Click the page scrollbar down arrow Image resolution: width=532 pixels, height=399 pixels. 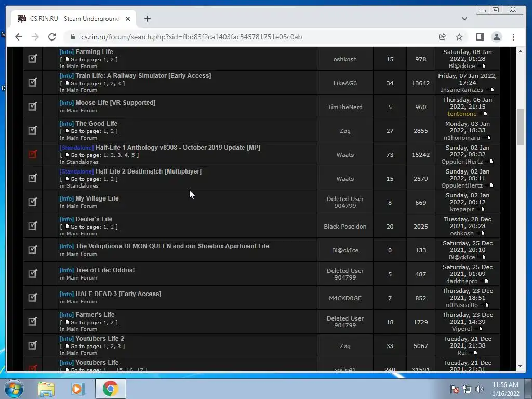pyautogui.click(x=520, y=366)
